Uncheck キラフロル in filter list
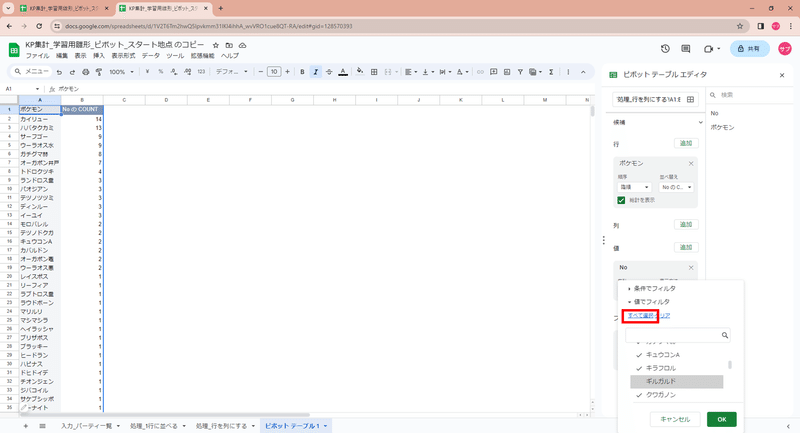This screenshot has height=433, width=800. (639, 368)
